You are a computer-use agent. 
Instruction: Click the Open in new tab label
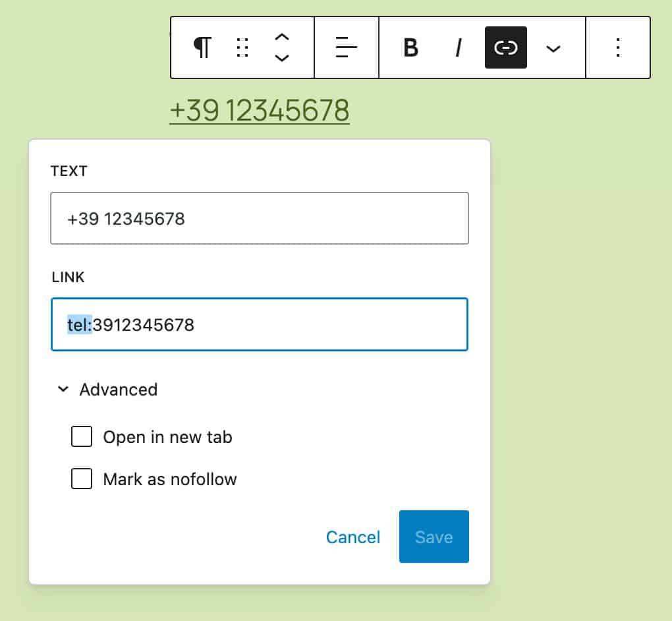point(167,437)
